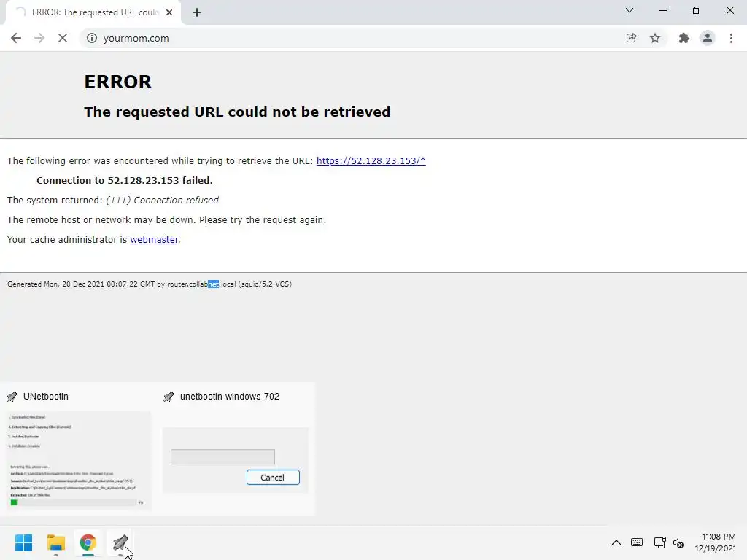Screen dimensions: 747x560
Task: Open the clock showing 11:08 PM
Action: (x=715, y=542)
